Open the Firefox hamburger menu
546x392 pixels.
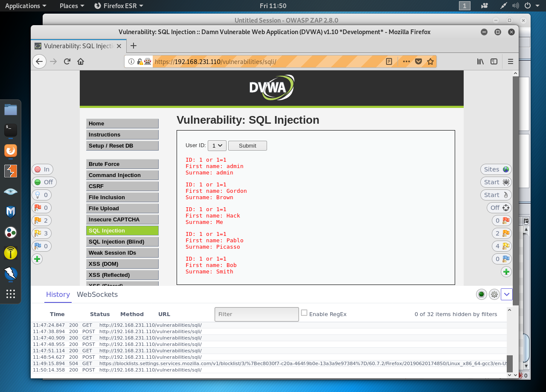[511, 61]
